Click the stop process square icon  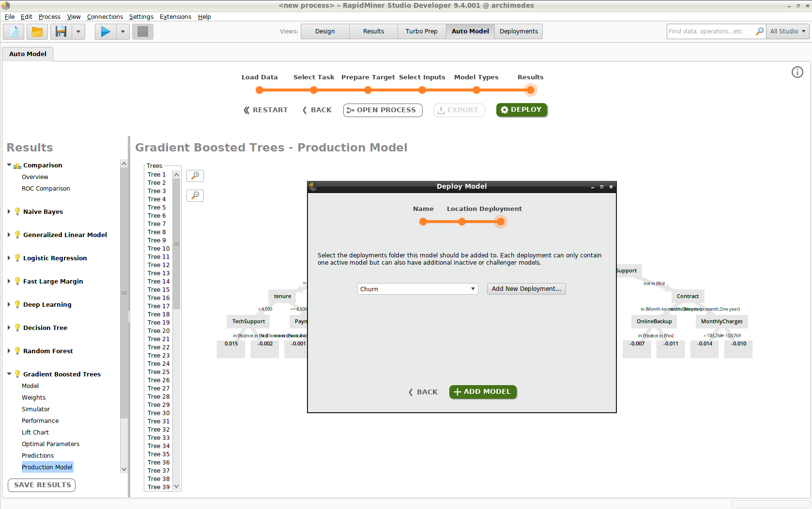pyautogui.click(x=143, y=31)
